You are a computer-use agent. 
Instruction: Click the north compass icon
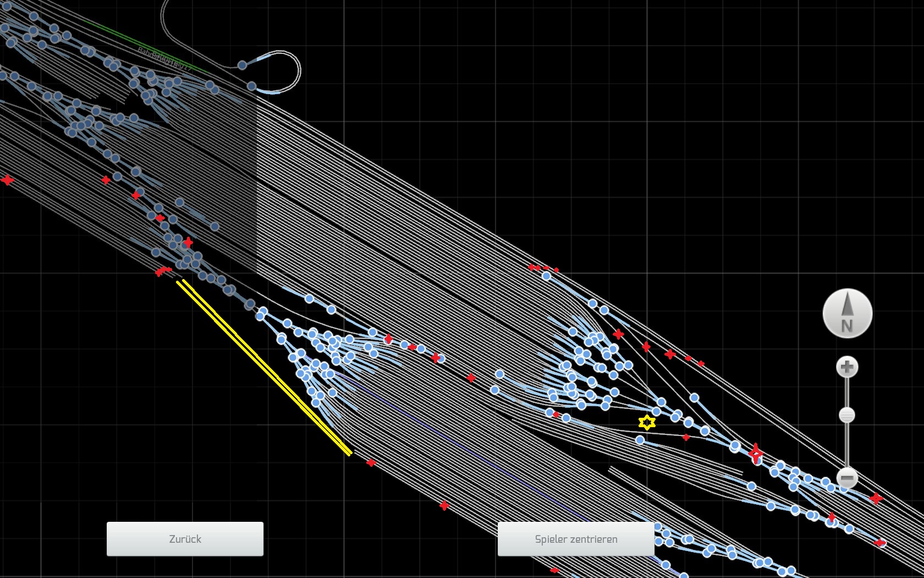click(847, 313)
